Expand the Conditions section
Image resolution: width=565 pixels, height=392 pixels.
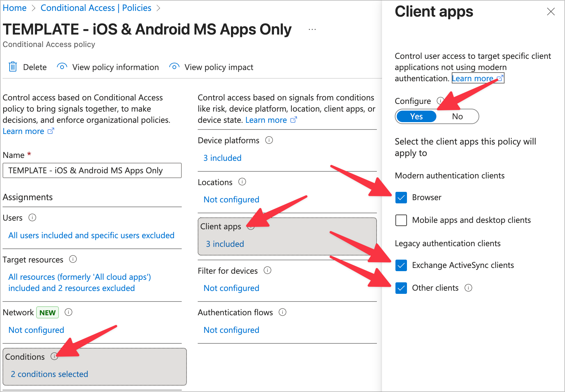point(25,357)
